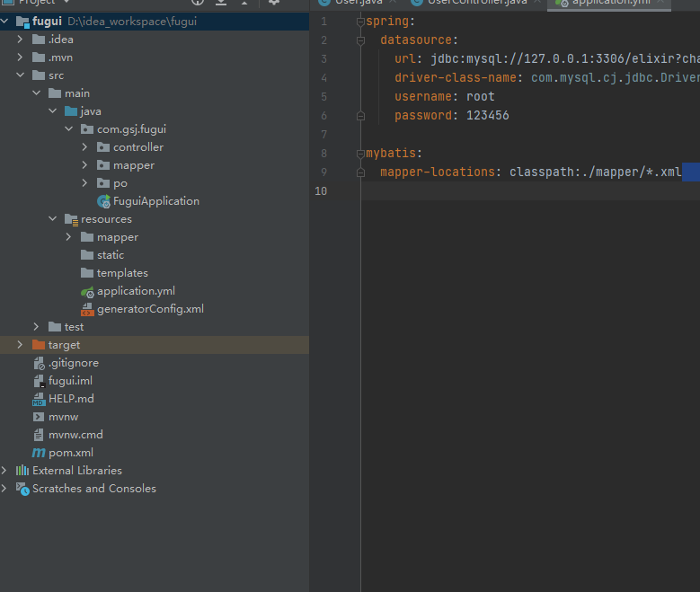
Task: Click the FuguiApplication Spring Boot class icon
Action: tap(103, 201)
